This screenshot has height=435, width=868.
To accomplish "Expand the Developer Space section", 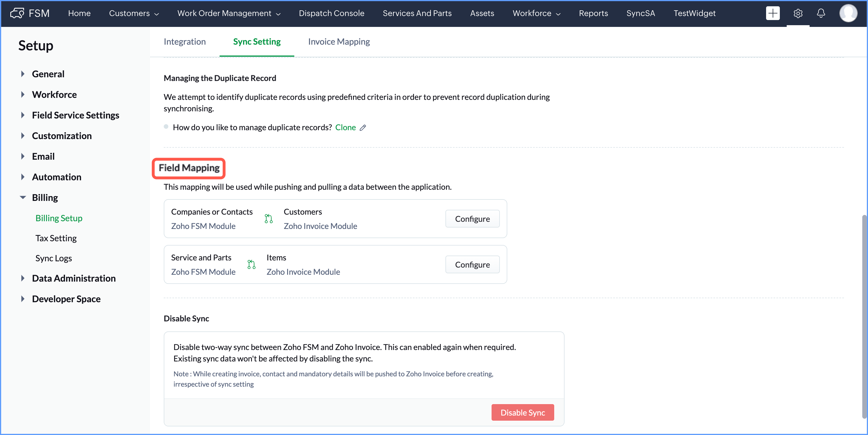I will pyautogui.click(x=23, y=298).
